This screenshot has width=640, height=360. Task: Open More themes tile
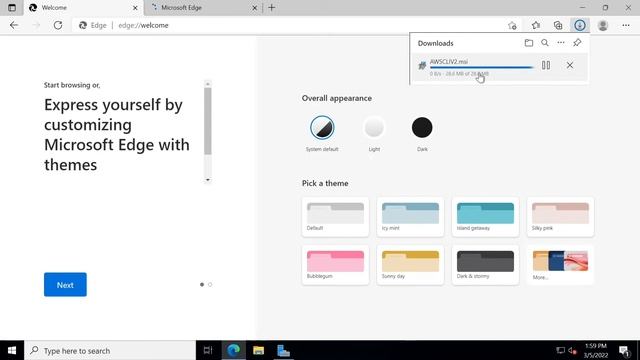(560, 265)
